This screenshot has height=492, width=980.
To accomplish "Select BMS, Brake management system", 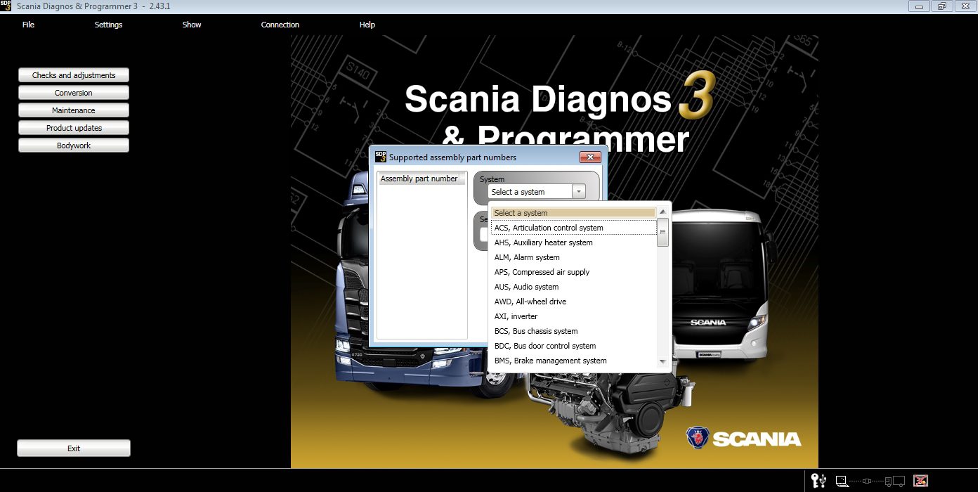I will coord(550,361).
